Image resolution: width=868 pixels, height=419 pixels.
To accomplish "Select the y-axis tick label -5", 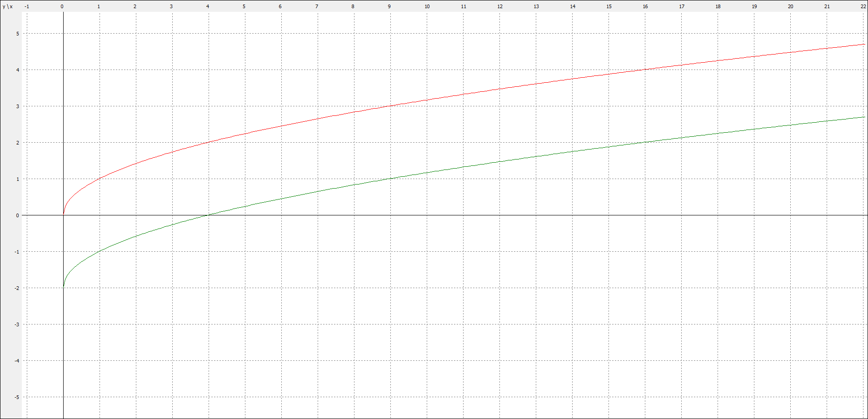I will pos(17,397).
